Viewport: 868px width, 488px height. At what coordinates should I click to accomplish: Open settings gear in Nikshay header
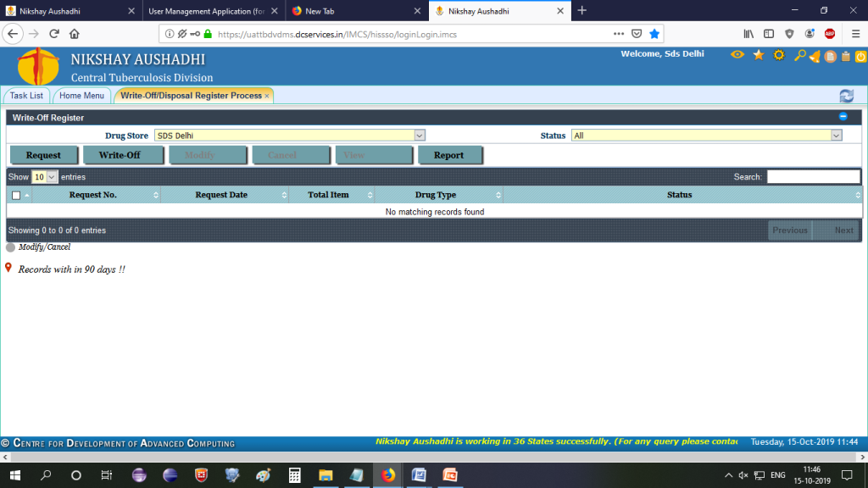779,55
